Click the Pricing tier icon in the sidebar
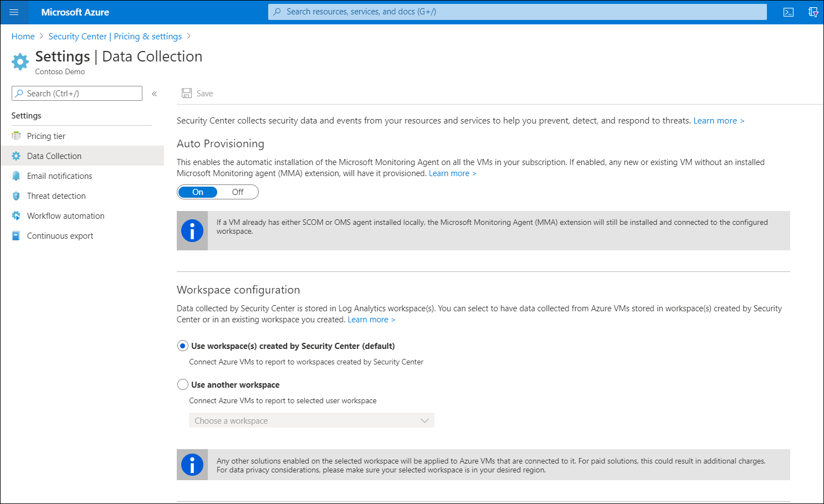Screen dimensions: 824x504 tap(16, 136)
